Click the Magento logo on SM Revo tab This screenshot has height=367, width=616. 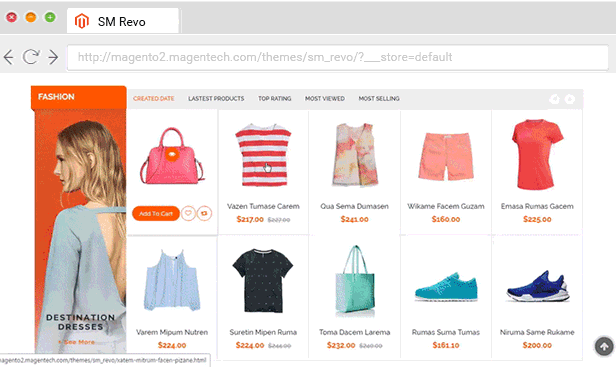point(82,21)
